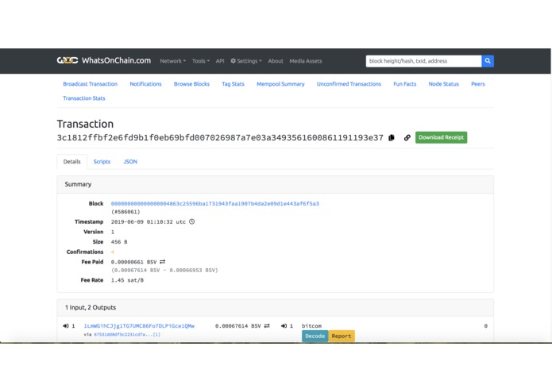552x392 pixels.
Task: Click the input arrow icon before 1LmWG address
Action: click(65, 325)
